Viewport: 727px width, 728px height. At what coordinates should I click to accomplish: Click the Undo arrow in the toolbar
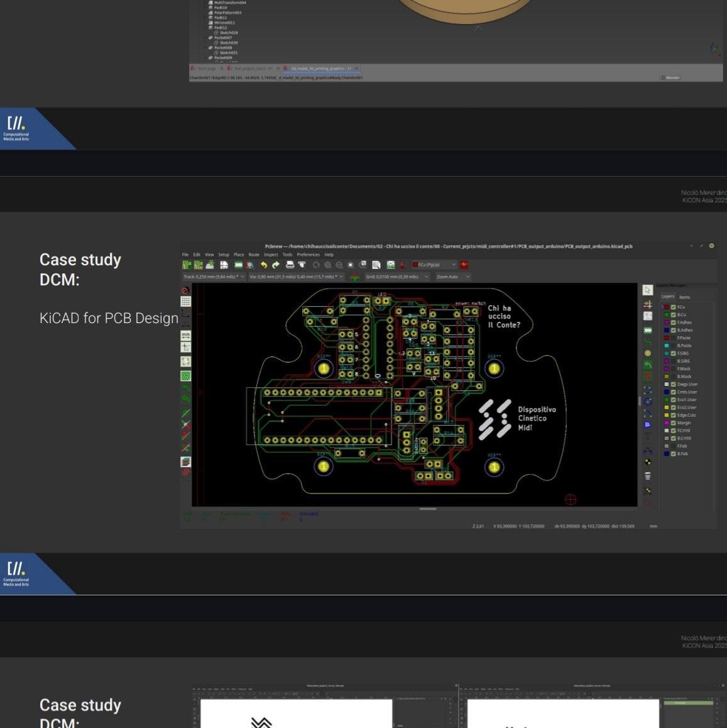tap(264, 265)
